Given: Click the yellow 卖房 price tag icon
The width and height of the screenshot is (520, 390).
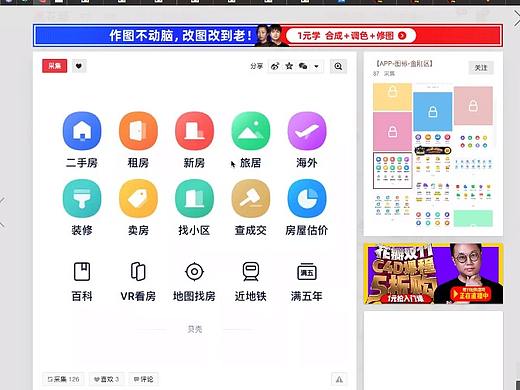Looking at the screenshot, I should pyautogui.click(x=138, y=199).
